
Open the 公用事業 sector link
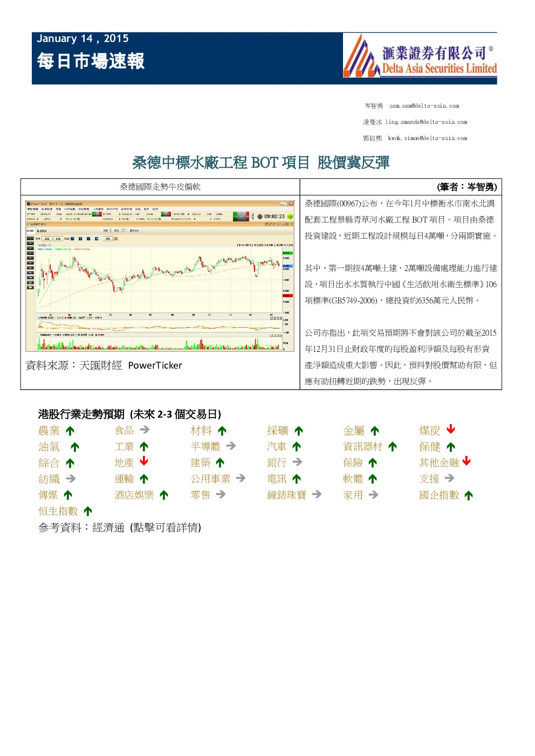[x=210, y=479]
